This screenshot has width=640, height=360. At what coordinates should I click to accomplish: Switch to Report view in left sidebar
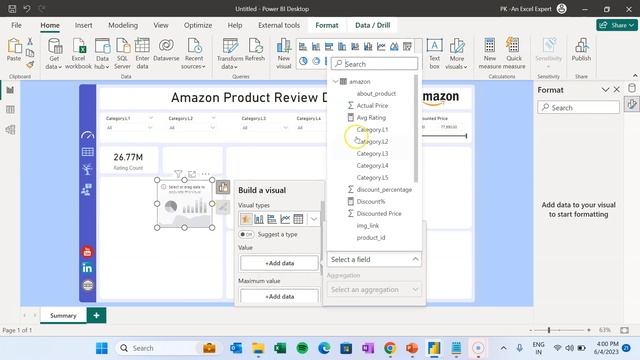tap(10, 90)
